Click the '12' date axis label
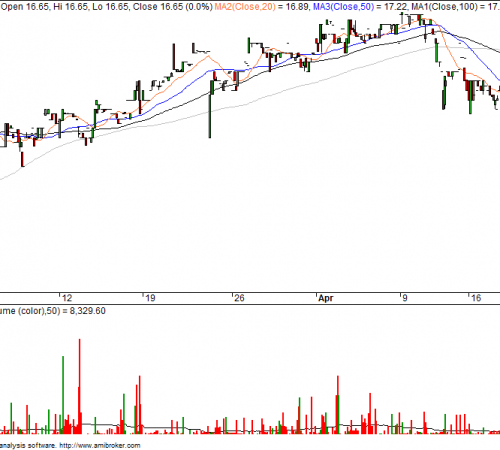The width and height of the screenshot is (500, 450). pyautogui.click(x=67, y=298)
